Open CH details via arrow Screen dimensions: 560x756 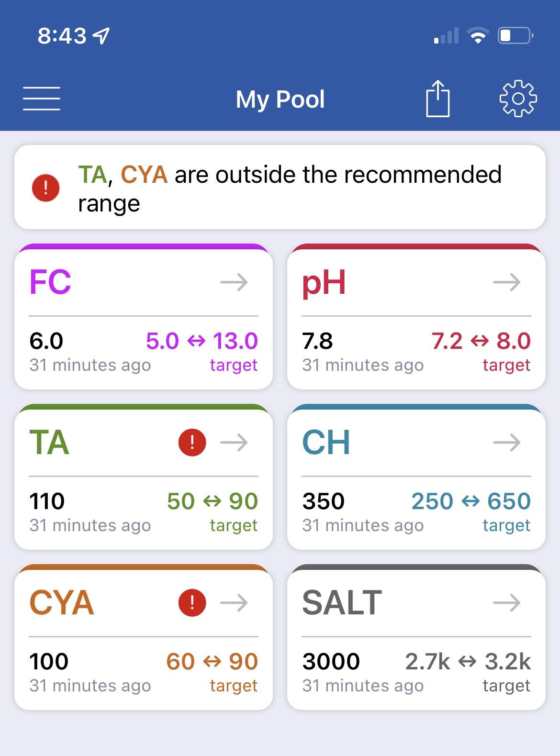click(507, 443)
